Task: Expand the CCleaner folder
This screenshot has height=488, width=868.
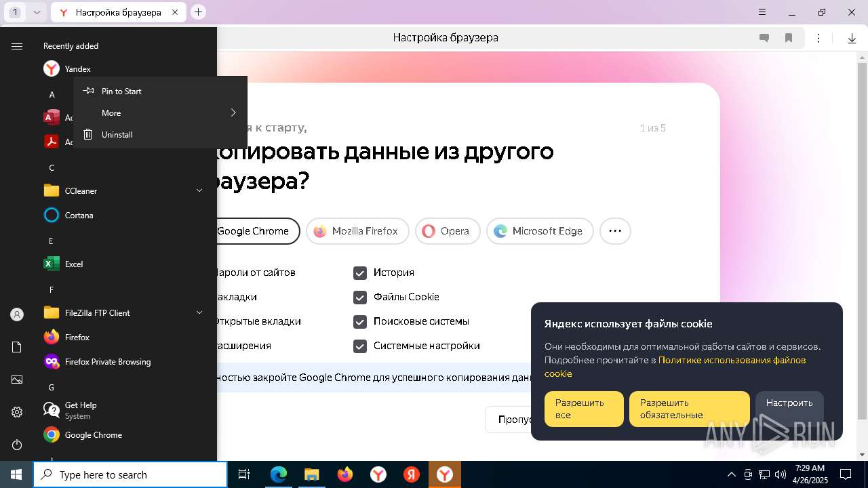Action: 122,190
